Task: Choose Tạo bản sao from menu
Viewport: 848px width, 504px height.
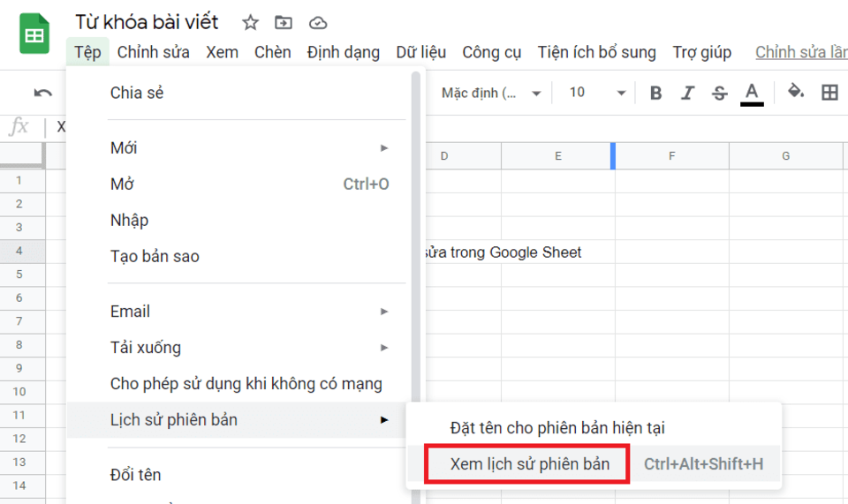Action: click(x=155, y=257)
